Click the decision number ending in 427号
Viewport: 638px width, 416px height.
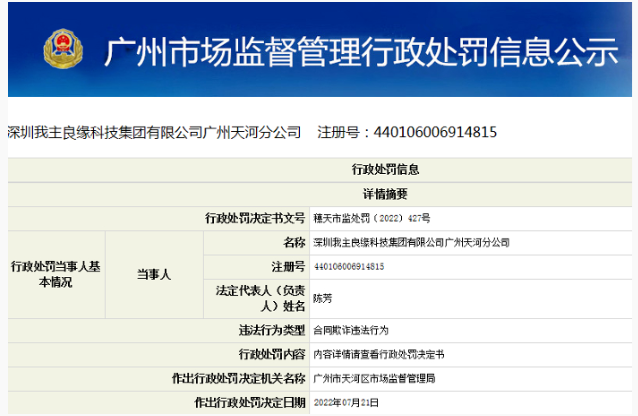[371, 218]
